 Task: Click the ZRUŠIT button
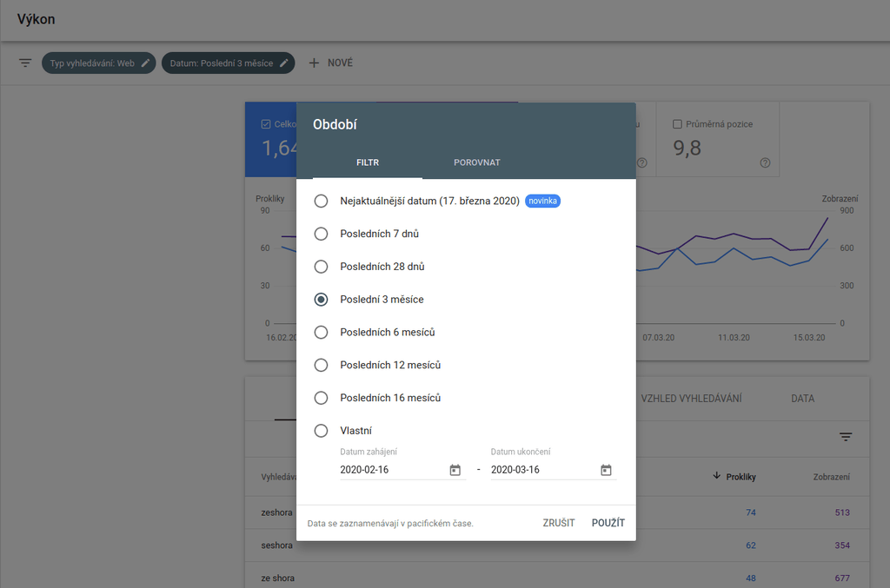click(x=559, y=523)
